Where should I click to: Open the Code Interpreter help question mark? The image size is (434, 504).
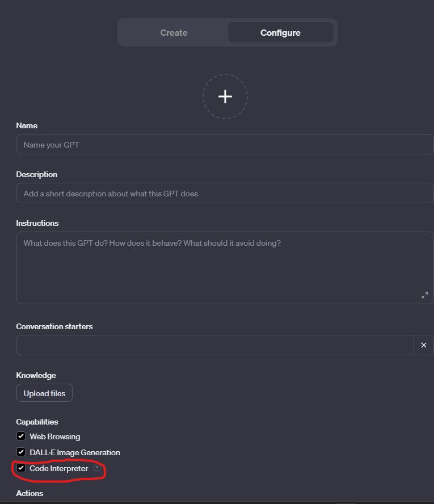click(96, 468)
